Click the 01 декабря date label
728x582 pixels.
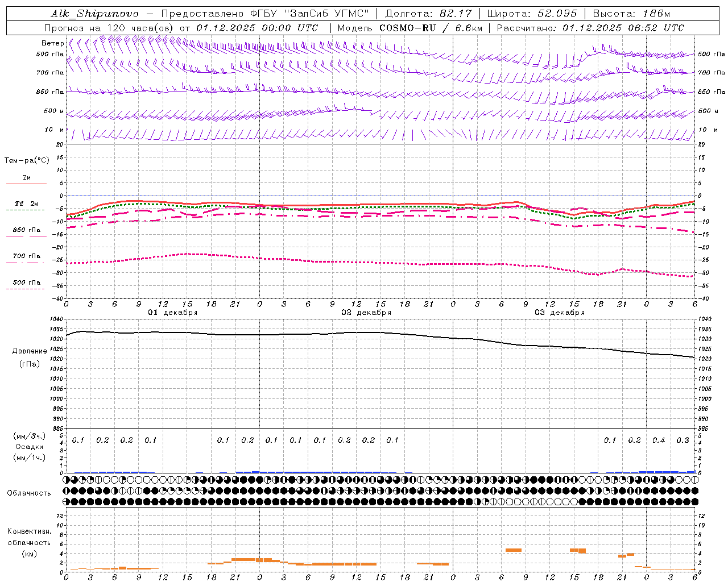pyautogui.click(x=173, y=313)
